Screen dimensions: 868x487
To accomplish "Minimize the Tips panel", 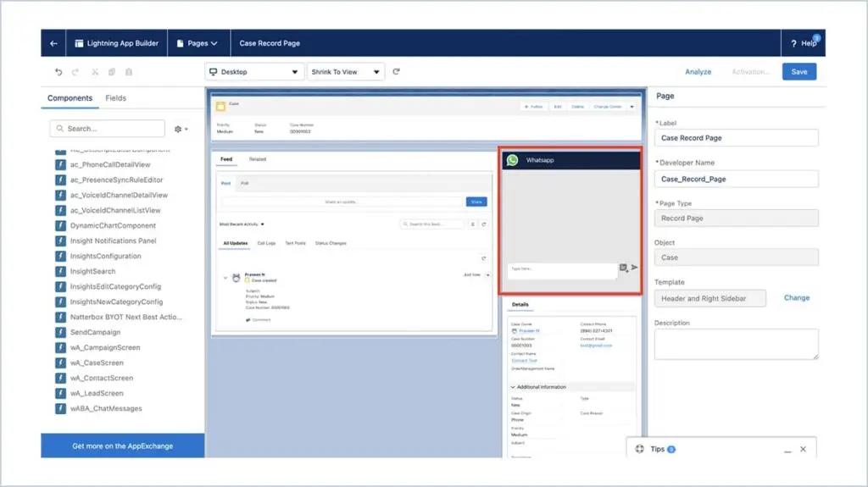I will coord(787,450).
